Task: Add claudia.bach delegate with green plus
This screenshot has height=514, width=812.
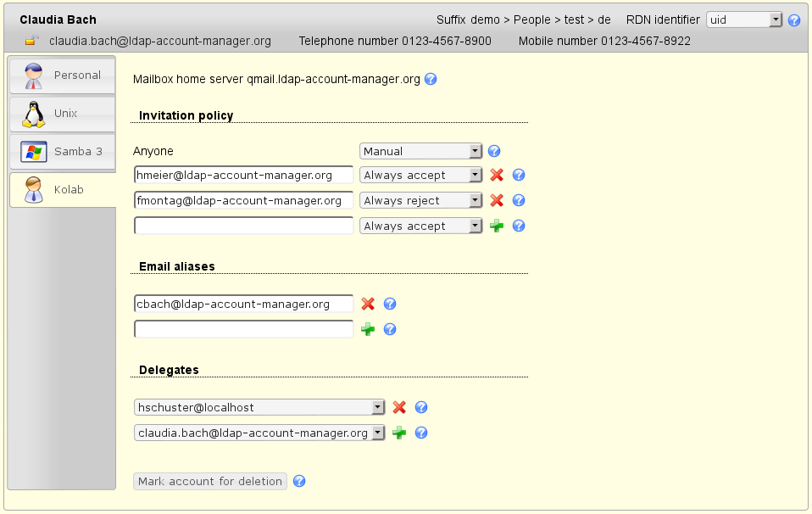Action: pyautogui.click(x=399, y=433)
